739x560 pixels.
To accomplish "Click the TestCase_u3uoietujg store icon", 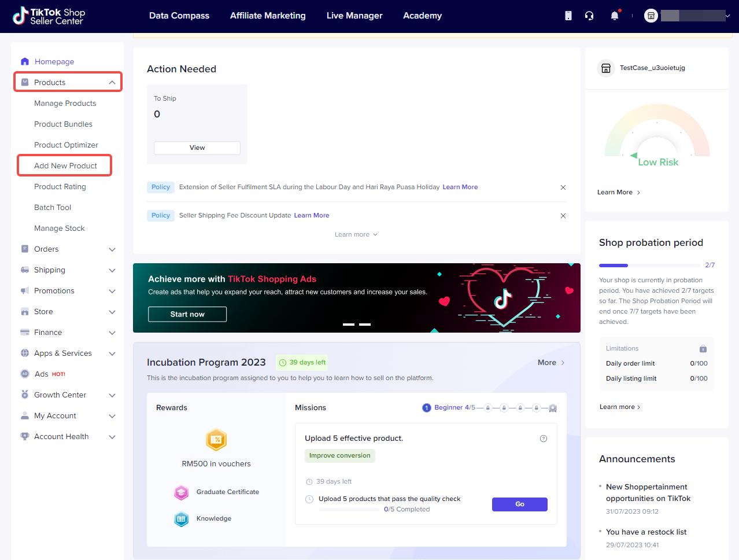I will pos(606,68).
